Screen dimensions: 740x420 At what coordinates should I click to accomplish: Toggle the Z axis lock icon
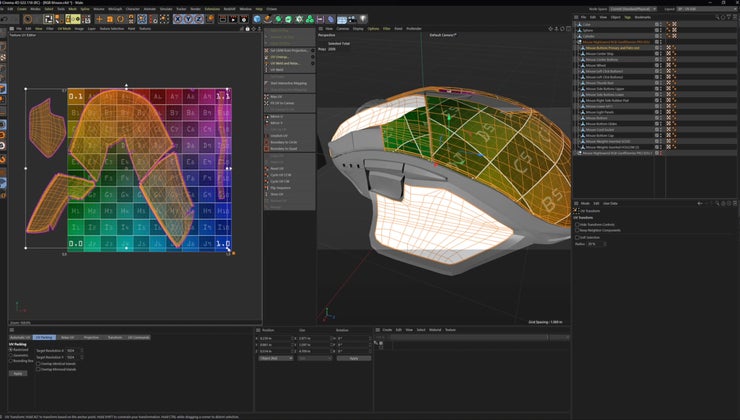[199, 19]
